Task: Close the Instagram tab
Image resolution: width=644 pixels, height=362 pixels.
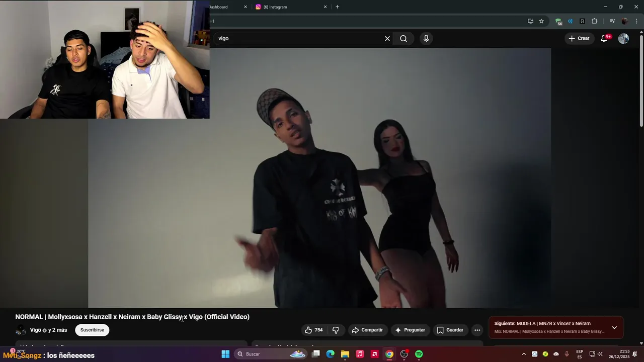Action: pos(325,7)
